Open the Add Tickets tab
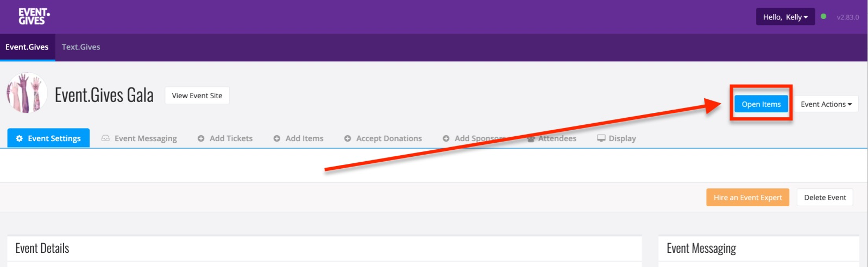 (225, 138)
